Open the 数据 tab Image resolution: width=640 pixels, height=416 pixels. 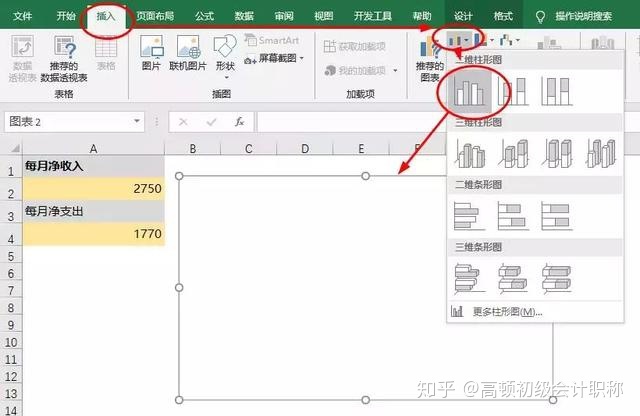click(x=244, y=16)
